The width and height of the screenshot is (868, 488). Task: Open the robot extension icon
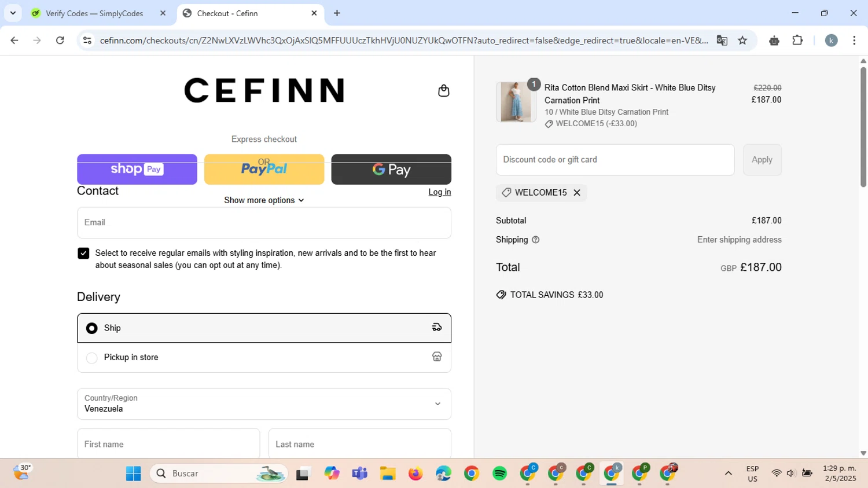pyautogui.click(x=774, y=41)
